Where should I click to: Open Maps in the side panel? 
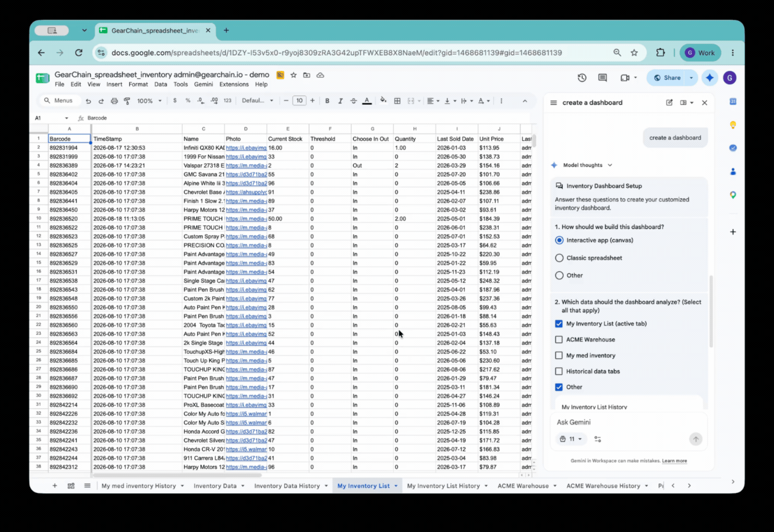733,195
